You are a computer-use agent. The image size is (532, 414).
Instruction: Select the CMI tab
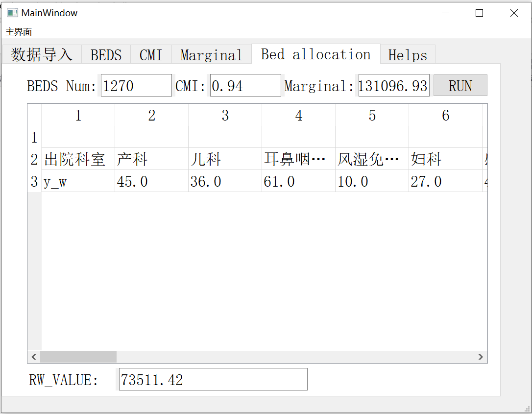click(150, 54)
